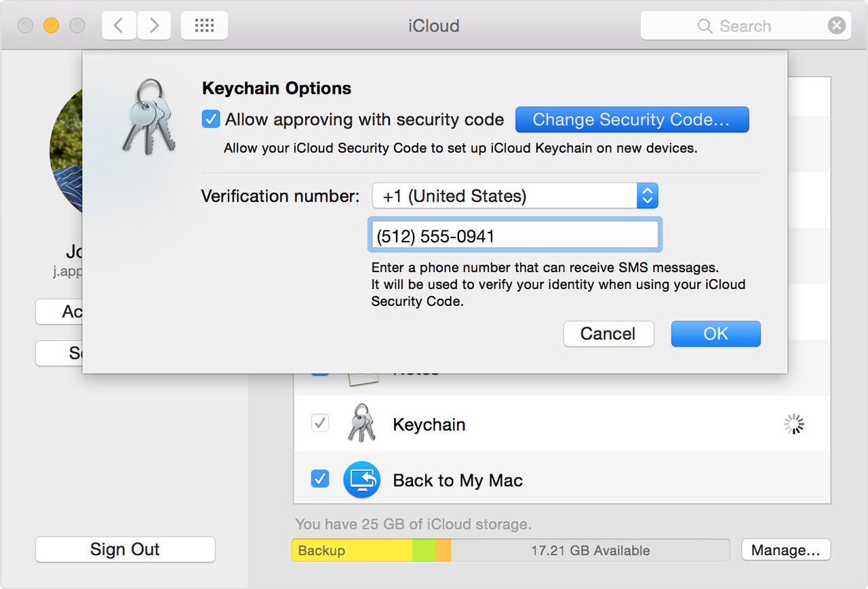Show all preferences with grid icon
This screenshot has height=589, width=868.
(x=204, y=26)
